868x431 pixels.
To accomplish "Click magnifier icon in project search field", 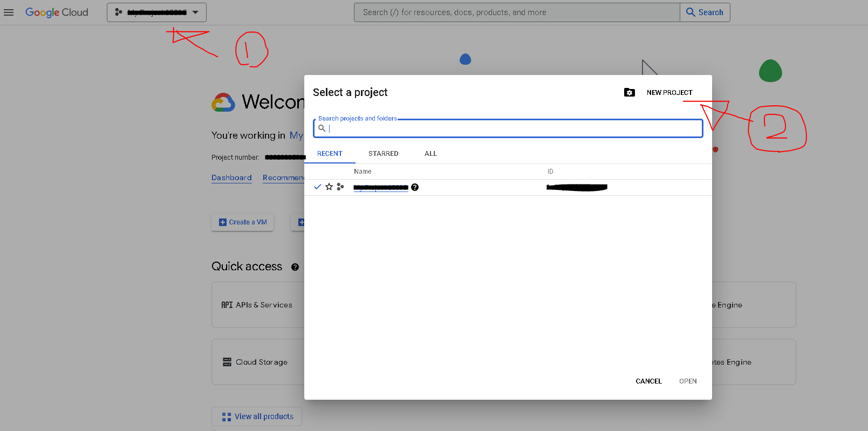I will [322, 128].
